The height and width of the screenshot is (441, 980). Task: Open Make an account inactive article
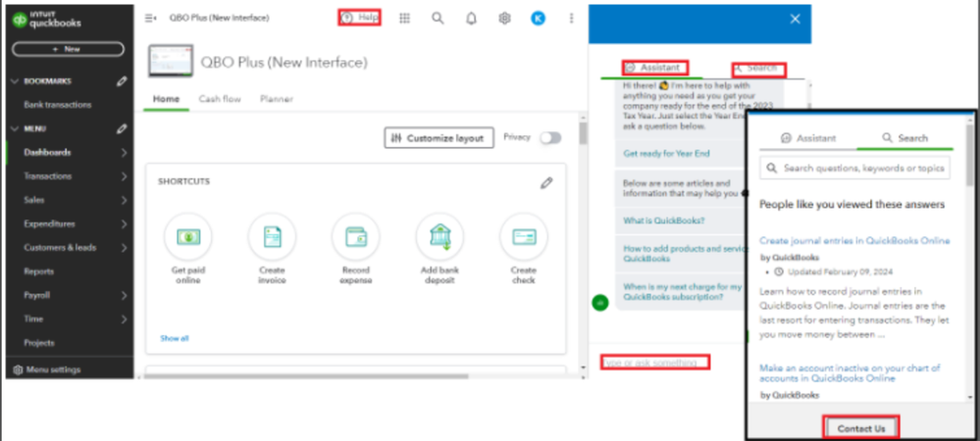(850, 373)
